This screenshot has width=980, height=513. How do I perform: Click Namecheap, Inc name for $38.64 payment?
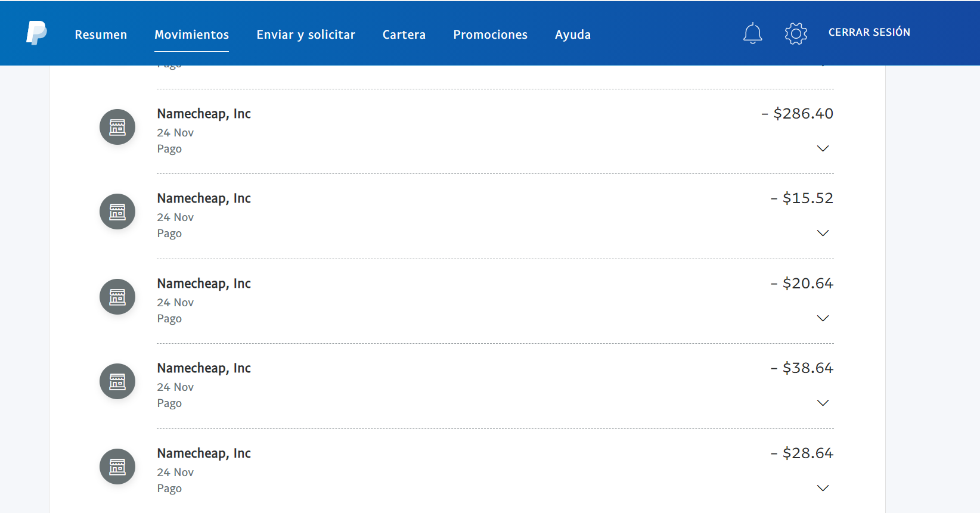[204, 368]
